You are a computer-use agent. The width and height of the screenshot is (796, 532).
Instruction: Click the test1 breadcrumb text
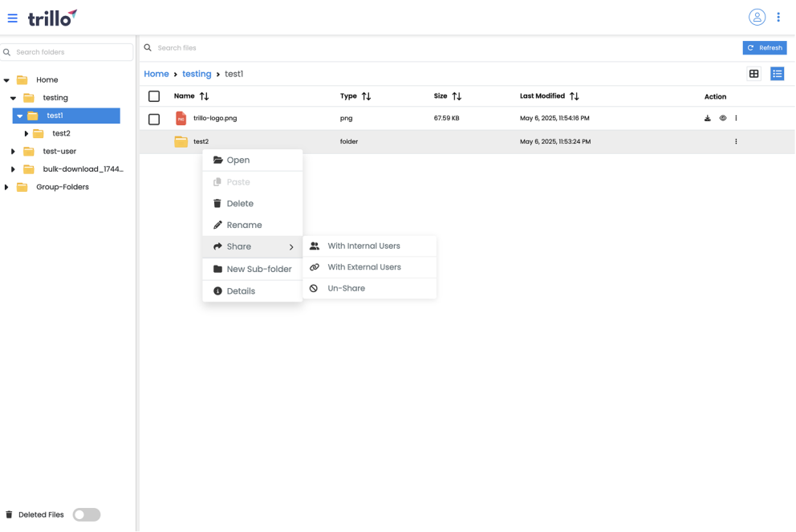tap(234, 74)
